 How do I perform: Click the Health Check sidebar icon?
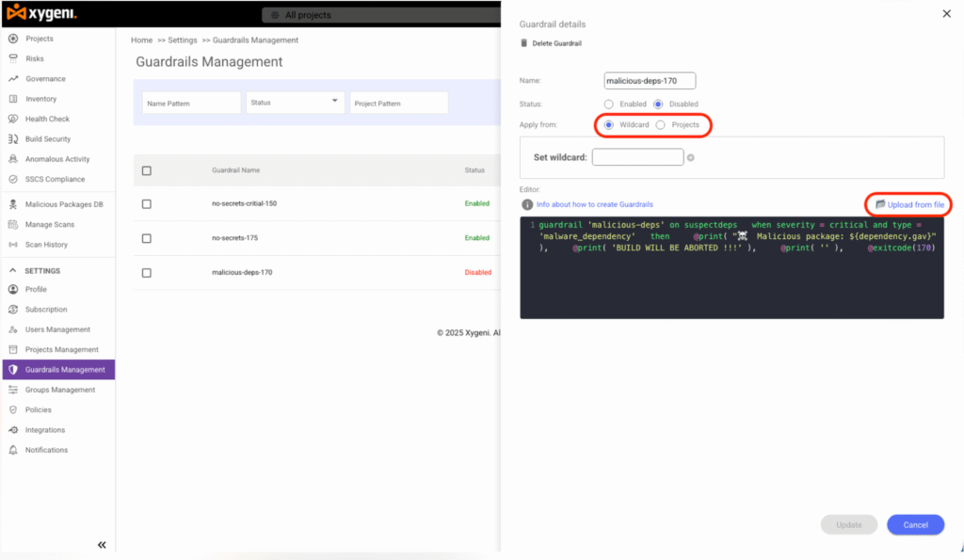(x=13, y=119)
